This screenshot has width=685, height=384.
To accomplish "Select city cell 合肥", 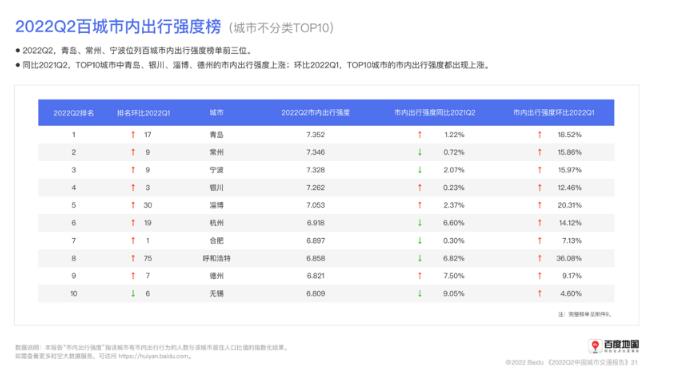I will coord(216,240).
